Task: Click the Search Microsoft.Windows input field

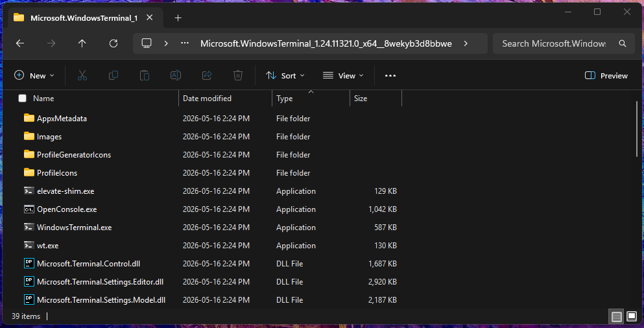Action: pyautogui.click(x=555, y=43)
